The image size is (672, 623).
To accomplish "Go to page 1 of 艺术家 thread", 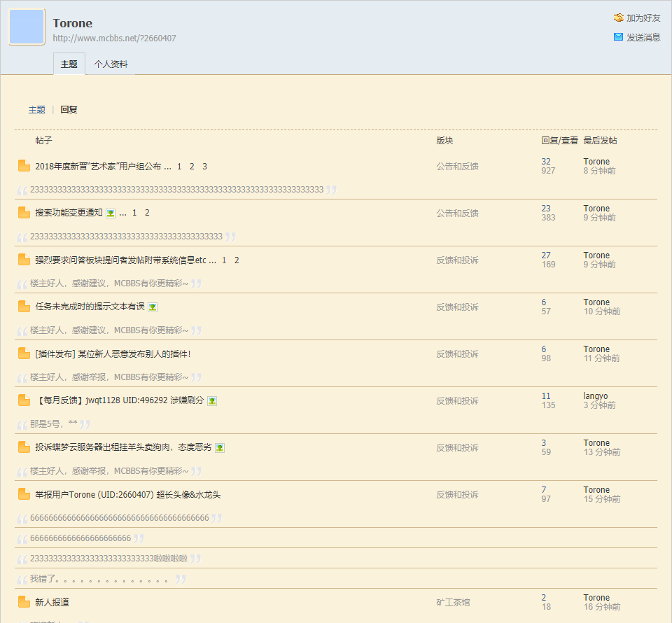I will [179, 166].
